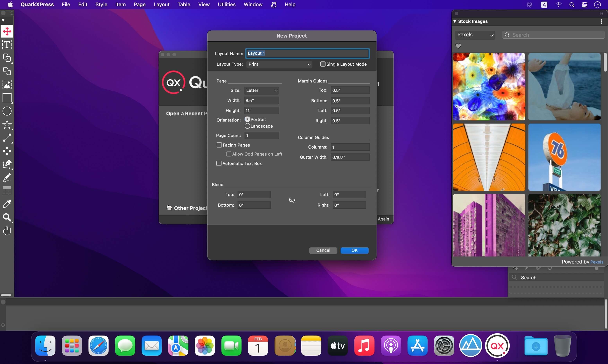Click the Page Count input field
The width and height of the screenshot is (608, 364).
(x=261, y=136)
